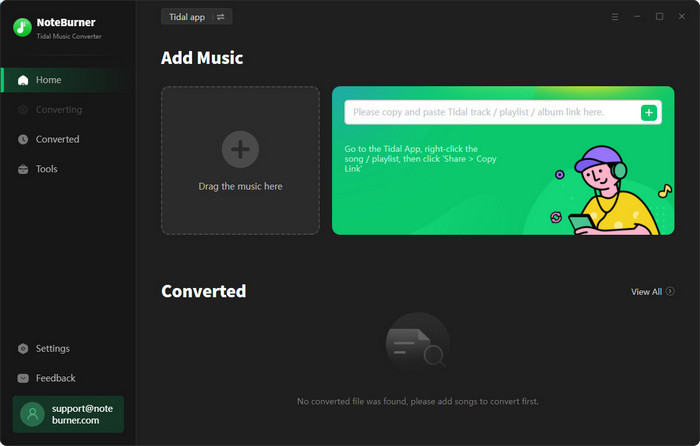The height and width of the screenshot is (446, 700).
Task: Click the 'No converted file was found' message
Action: click(418, 401)
